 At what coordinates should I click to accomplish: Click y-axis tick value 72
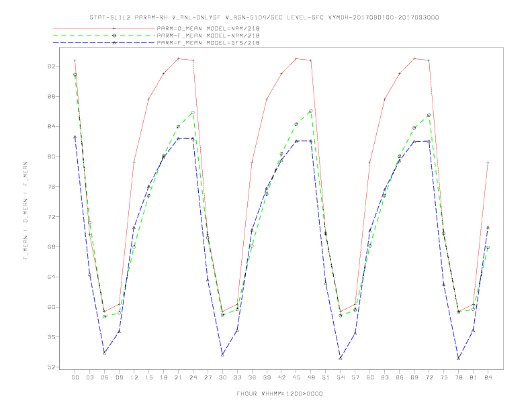click(x=51, y=217)
